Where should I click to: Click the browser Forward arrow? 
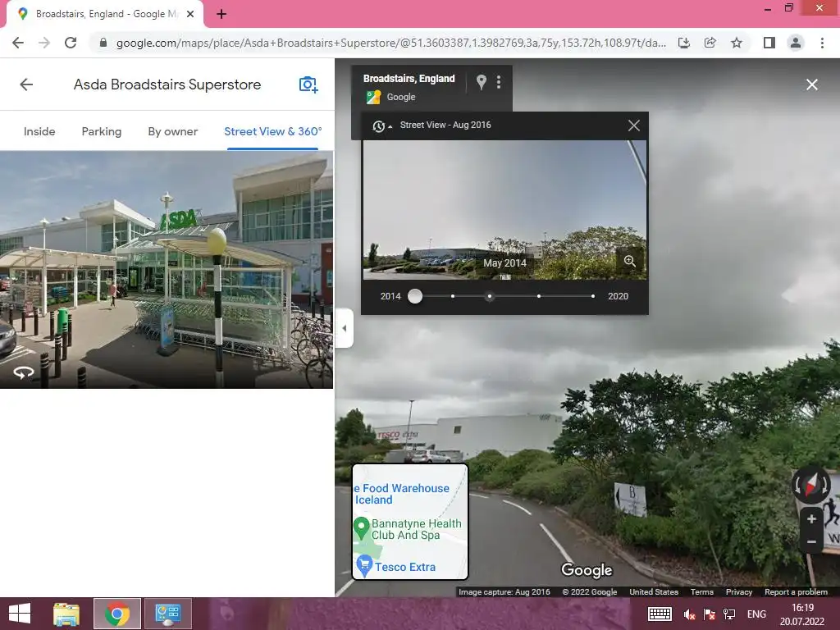[44, 43]
